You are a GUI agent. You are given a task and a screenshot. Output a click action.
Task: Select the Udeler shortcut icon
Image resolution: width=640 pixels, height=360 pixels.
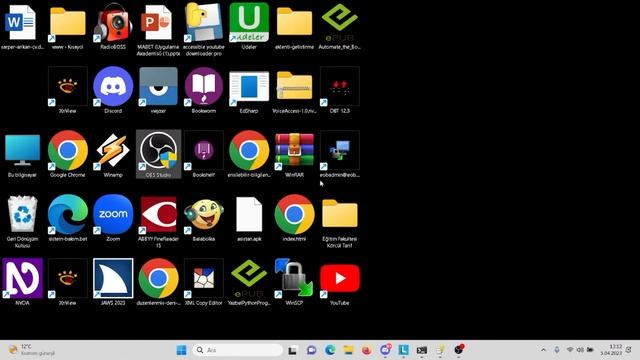(249, 22)
